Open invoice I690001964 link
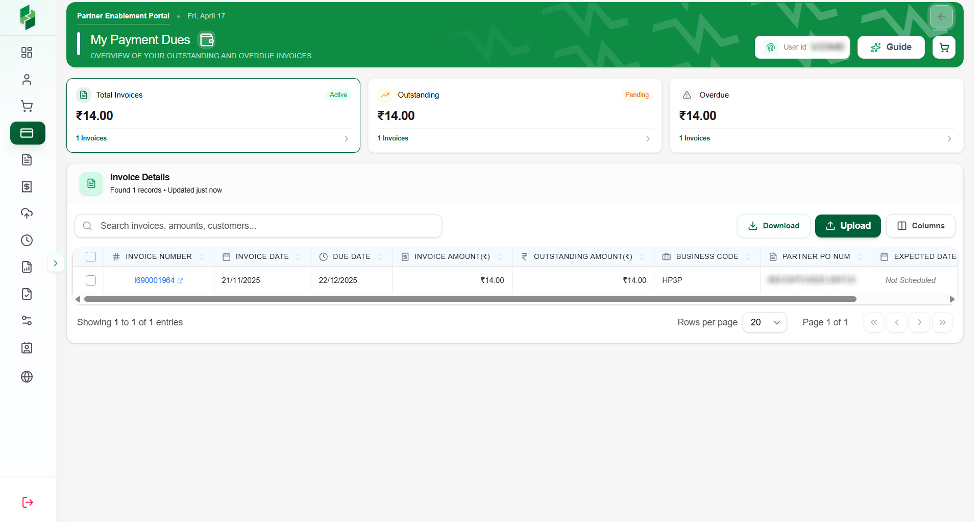The width and height of the screenshot is (980, 522). (x=155, y=280)
